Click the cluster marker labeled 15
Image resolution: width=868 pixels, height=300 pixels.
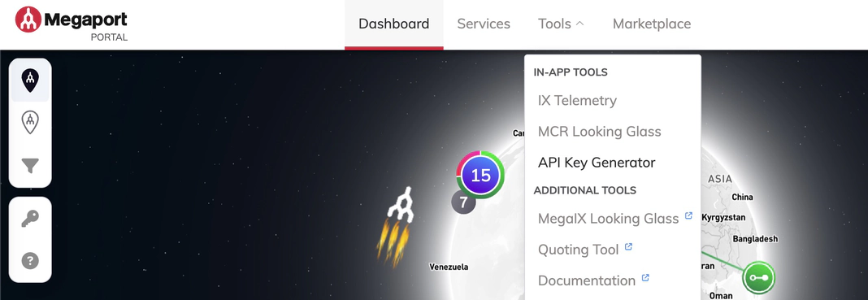pos(480,175)
